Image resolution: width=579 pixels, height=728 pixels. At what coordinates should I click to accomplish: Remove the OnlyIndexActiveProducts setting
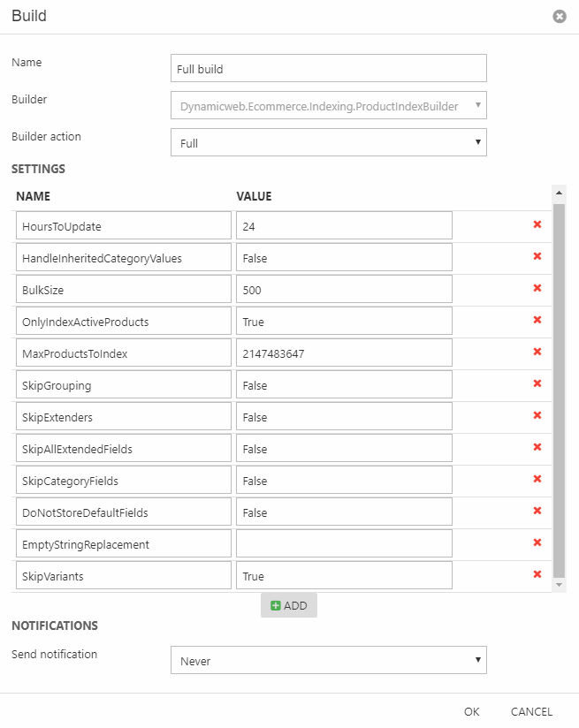tap(537, 321)
